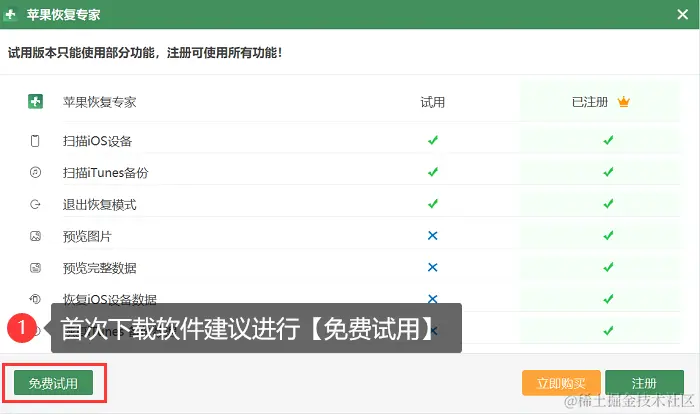This screenshot has height=414, width=700.
Task: Click the exit icon for 退出恢复模式
Action: tap(35, 205)
